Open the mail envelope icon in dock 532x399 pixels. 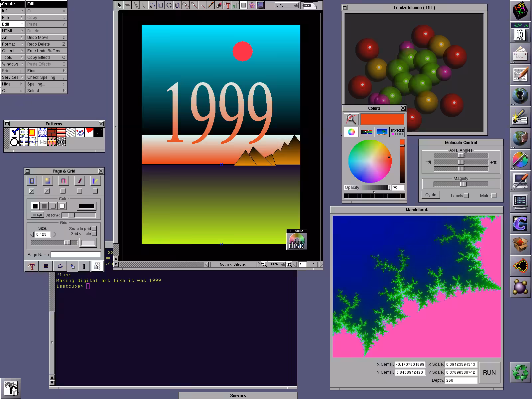click(x=520, y=54)
